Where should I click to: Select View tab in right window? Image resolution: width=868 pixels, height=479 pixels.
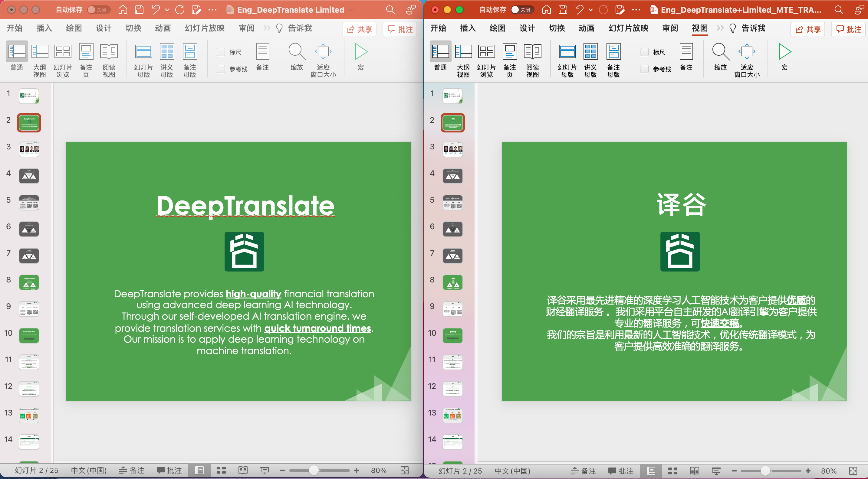(x=700, y=28)
